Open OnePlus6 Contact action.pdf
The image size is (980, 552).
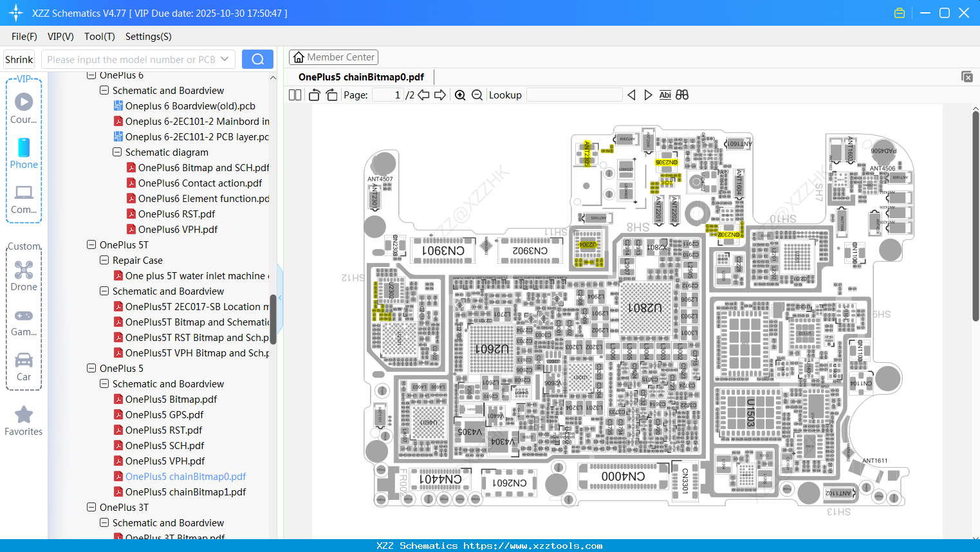click(200, 183)
